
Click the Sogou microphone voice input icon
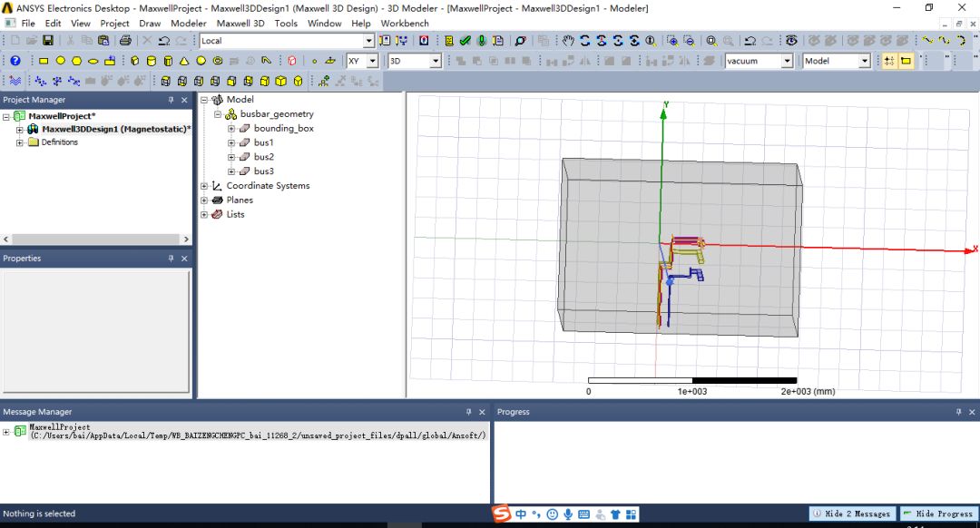pyautogui.click(x=568, y=514)
